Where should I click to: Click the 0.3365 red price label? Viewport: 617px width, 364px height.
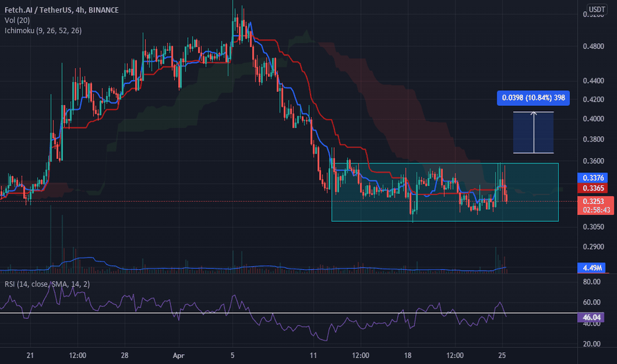[593, 188]
